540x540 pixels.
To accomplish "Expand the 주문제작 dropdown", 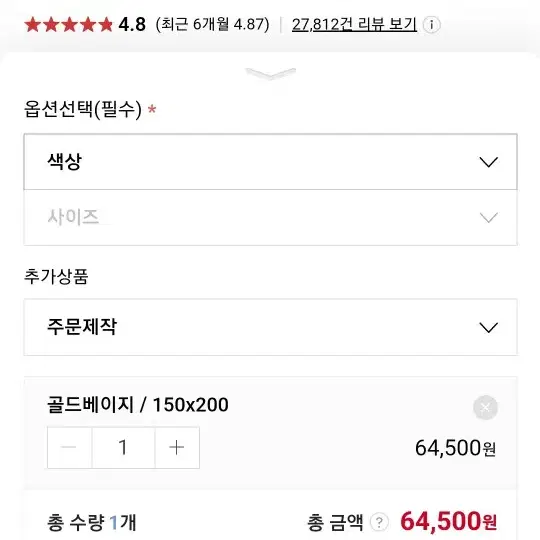I will [x=270, y=327].
